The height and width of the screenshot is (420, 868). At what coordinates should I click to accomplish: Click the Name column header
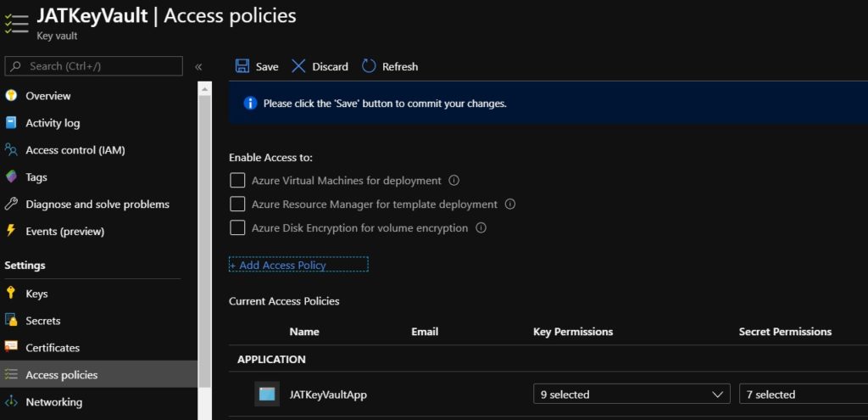pyautogui.click(x=304, y=332)
